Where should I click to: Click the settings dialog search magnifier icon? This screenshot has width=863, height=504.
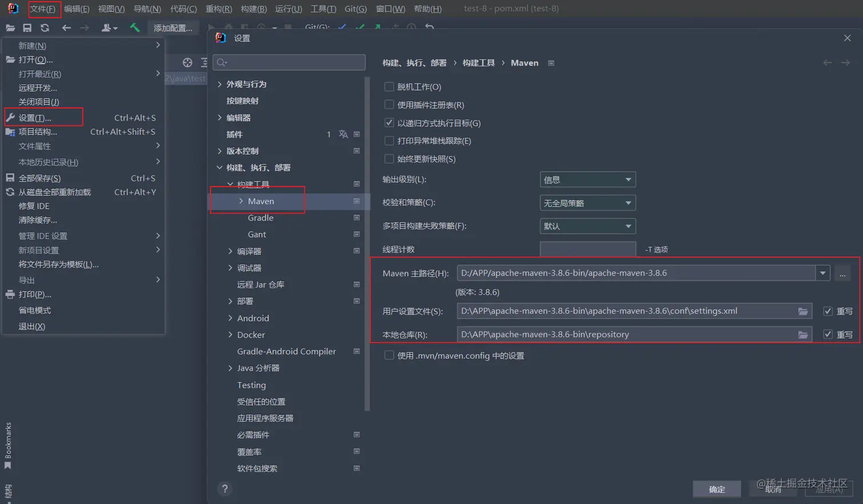(222, 62)
